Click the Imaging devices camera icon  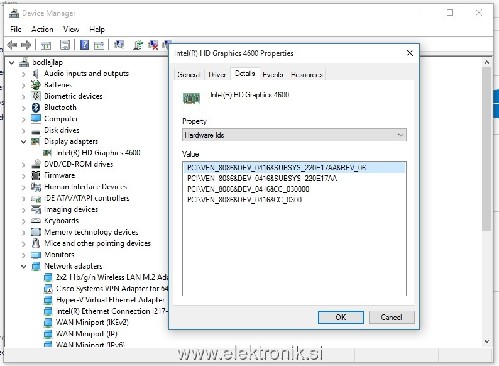[x=36, y=209]
